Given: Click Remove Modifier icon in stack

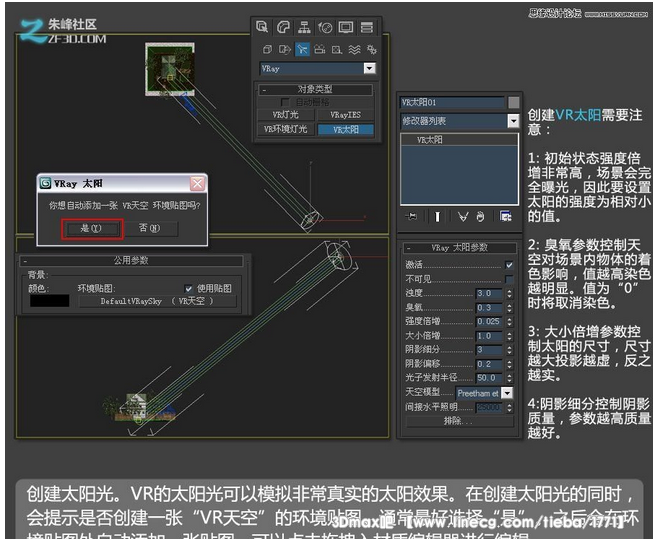Looking at the screenshot, I should (480, 217).
